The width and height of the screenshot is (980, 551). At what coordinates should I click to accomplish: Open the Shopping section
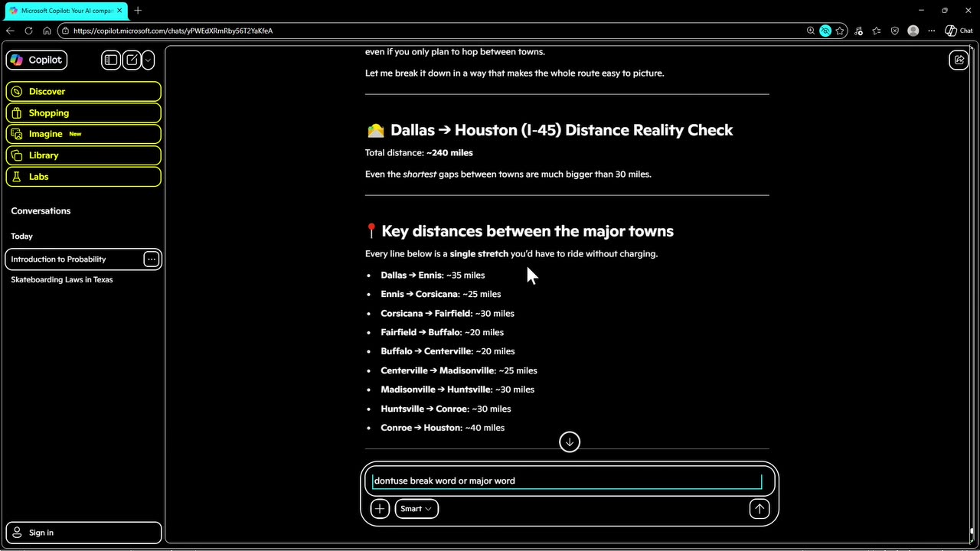pyautogui.click(x=83, y=112)
